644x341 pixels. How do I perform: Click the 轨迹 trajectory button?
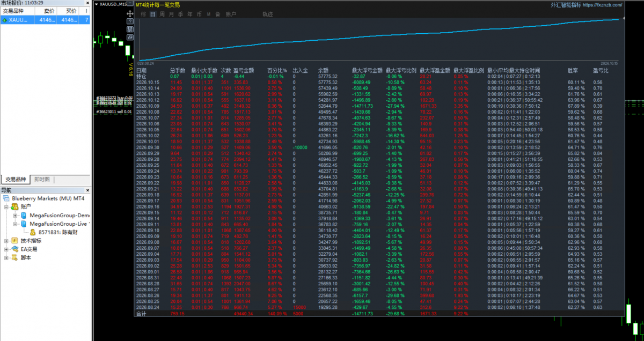(268, 14)
